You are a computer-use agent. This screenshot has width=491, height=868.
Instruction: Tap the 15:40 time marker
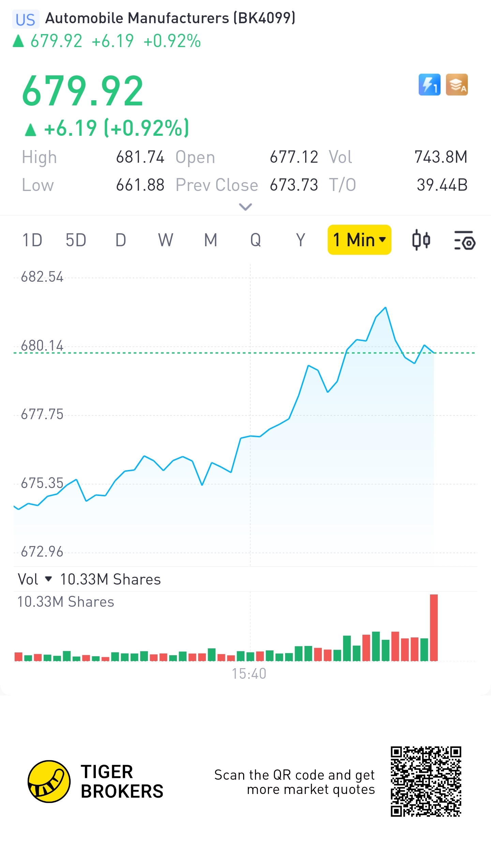[249, 674]
